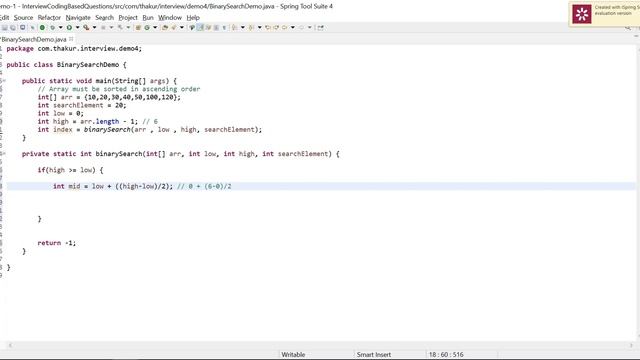Click the New Java Package icon

(138, 27)
